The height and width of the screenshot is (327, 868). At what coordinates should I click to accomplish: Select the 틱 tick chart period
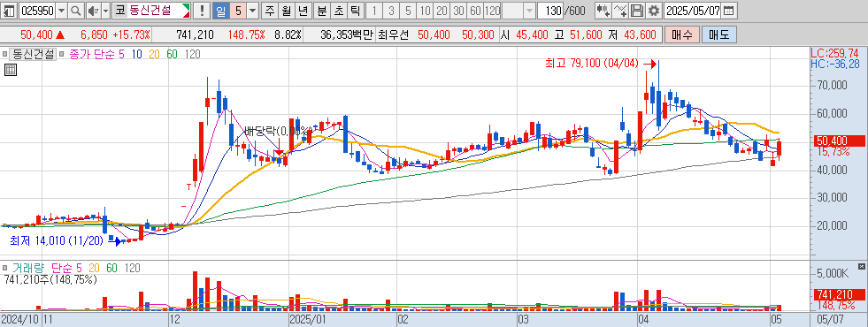coord(355,10)
